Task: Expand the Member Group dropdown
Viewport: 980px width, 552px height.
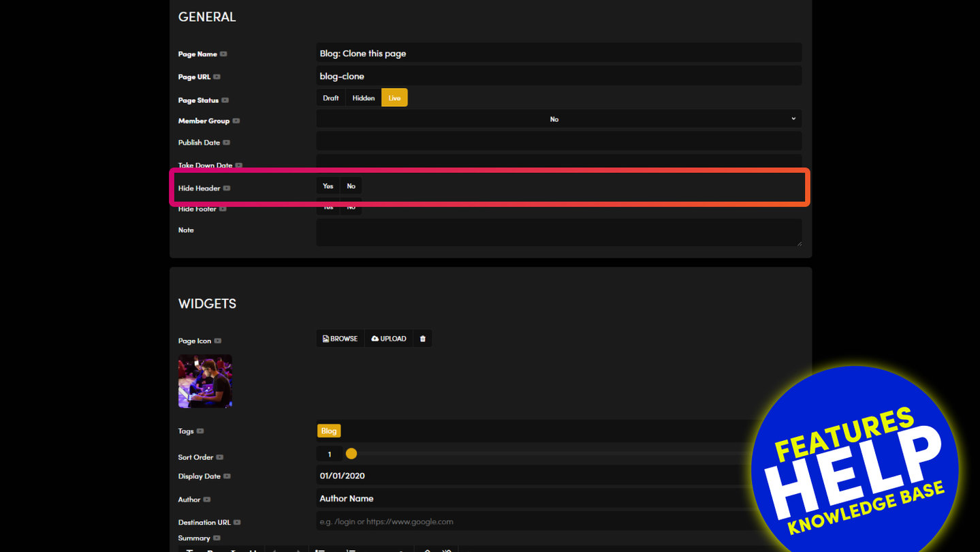Action: pos(558,119)
